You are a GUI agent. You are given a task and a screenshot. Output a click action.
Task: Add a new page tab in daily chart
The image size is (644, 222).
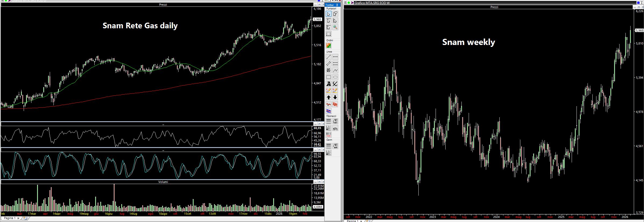click(25, 218)
